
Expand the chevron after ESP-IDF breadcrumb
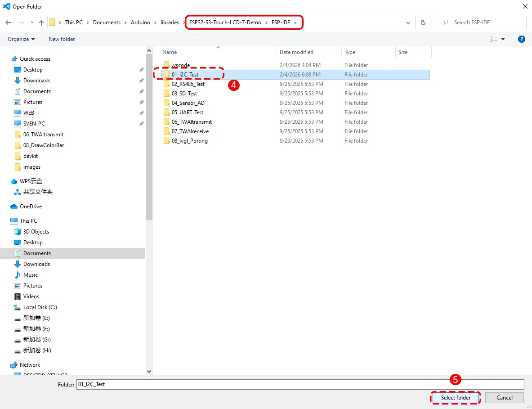coord(296,22)
